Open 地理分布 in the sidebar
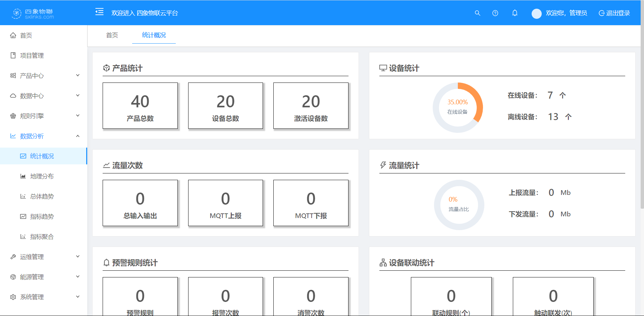Viewport: 644px width, 316px height. click(42, 176)
